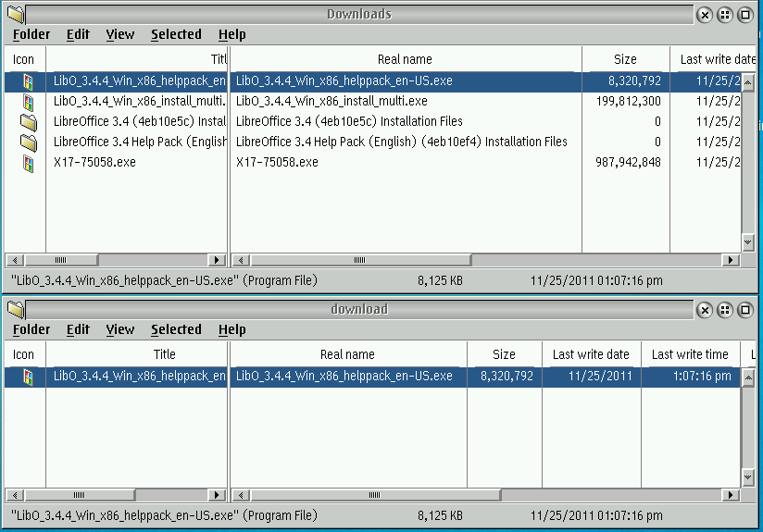This screenshot has height=532, width=763.
Task: Click the download window folder title icon
Action: [x=16, y=310]
